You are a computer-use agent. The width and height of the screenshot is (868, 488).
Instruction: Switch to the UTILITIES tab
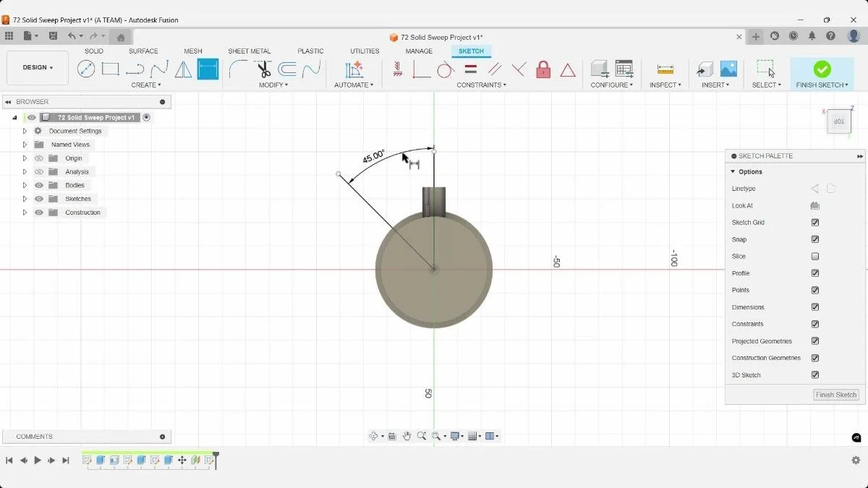365,51
